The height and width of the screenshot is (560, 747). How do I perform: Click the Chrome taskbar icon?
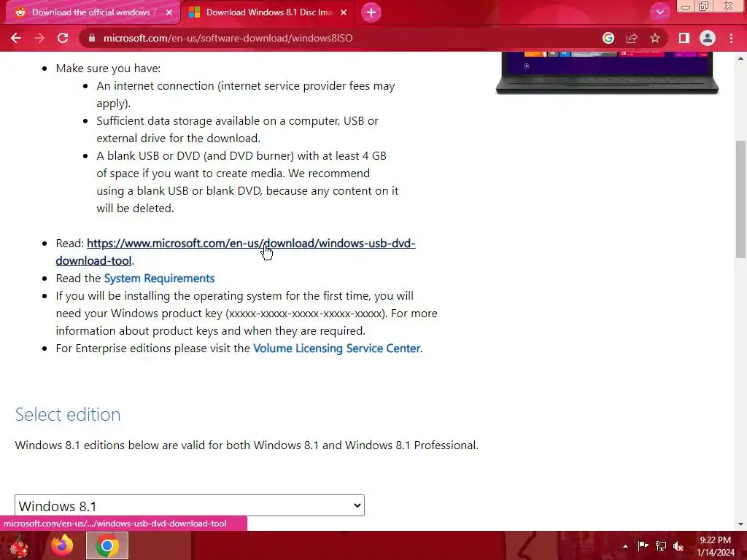point(107,545)
